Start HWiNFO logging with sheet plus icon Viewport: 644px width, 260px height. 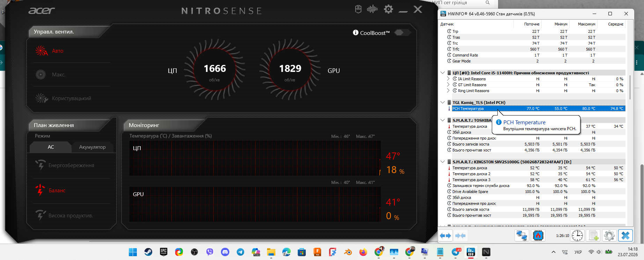593,236
